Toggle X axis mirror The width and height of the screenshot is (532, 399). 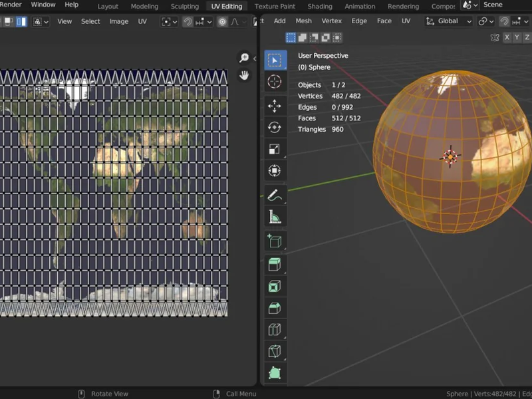point(507,37)
